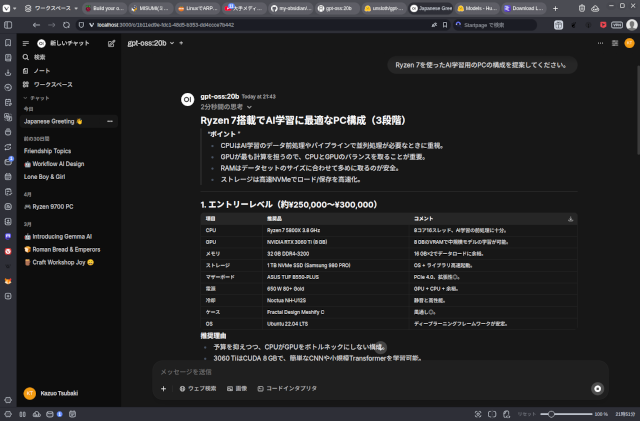Toggle code interpreter option
The height and width of the screenshot is (421, 640).
click(287, 388)
